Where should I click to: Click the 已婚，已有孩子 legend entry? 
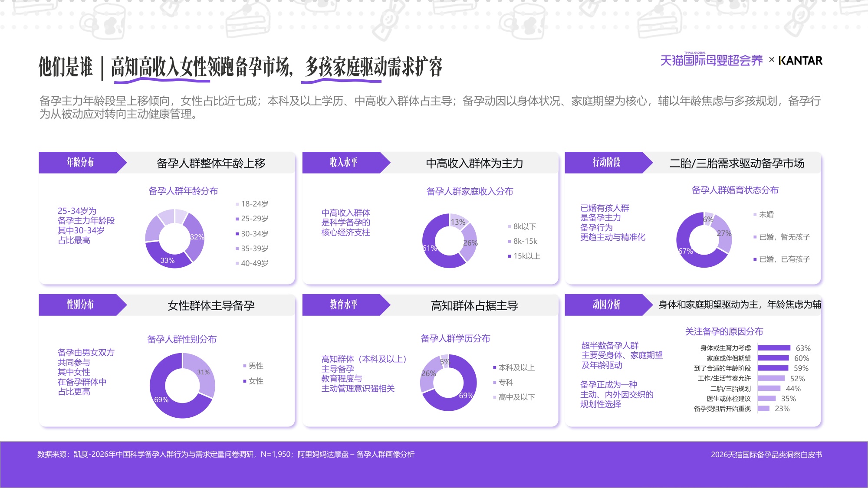782,259
